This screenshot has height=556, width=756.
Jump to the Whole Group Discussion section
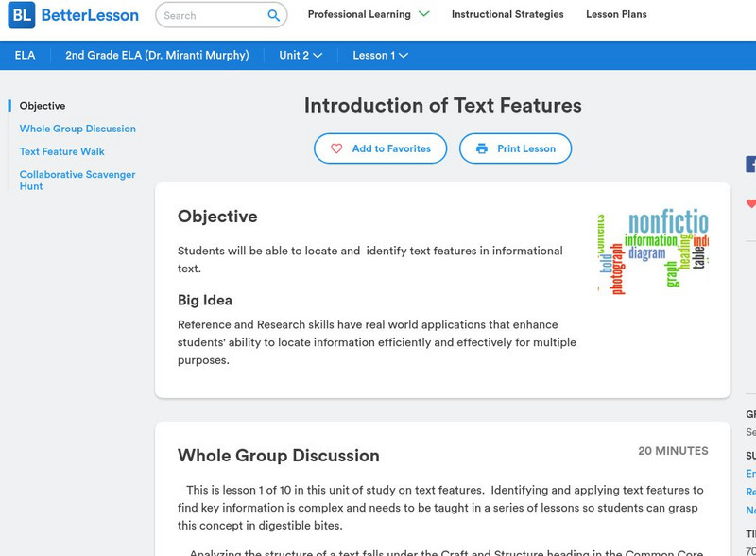point(77,129)
